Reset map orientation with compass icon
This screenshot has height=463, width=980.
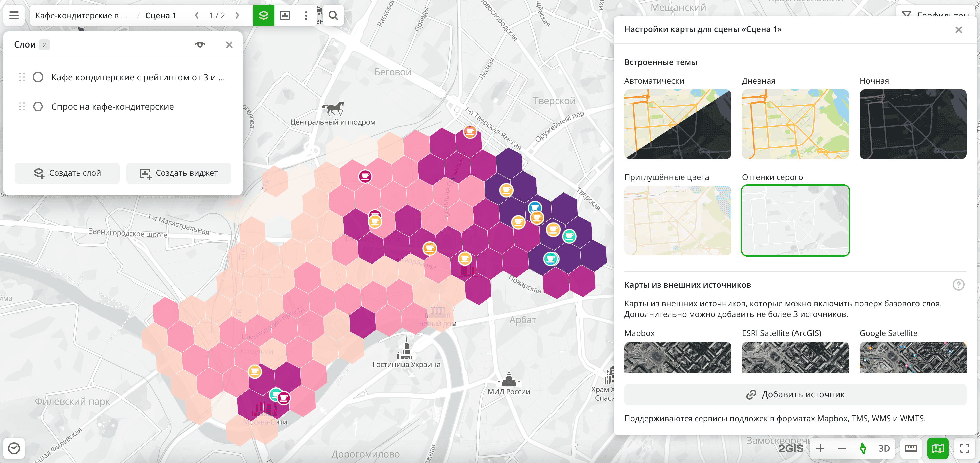click(863, 448)
